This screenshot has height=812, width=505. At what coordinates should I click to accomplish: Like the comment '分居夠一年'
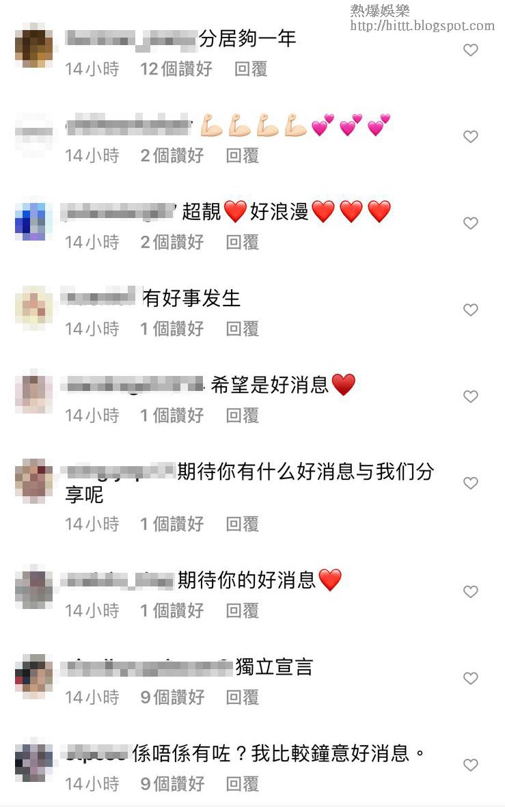coord(470,50)
